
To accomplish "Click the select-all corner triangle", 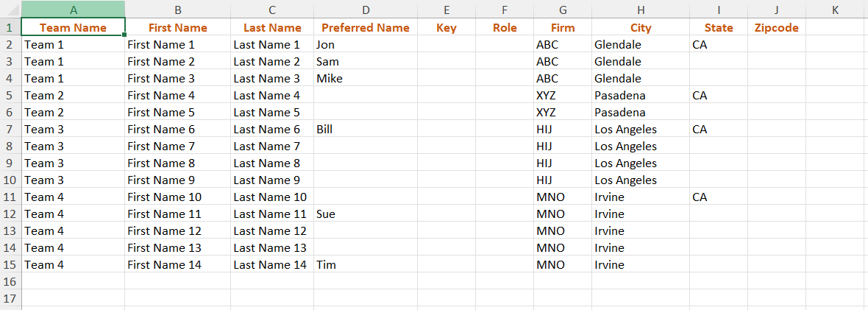I will point(11,10).
